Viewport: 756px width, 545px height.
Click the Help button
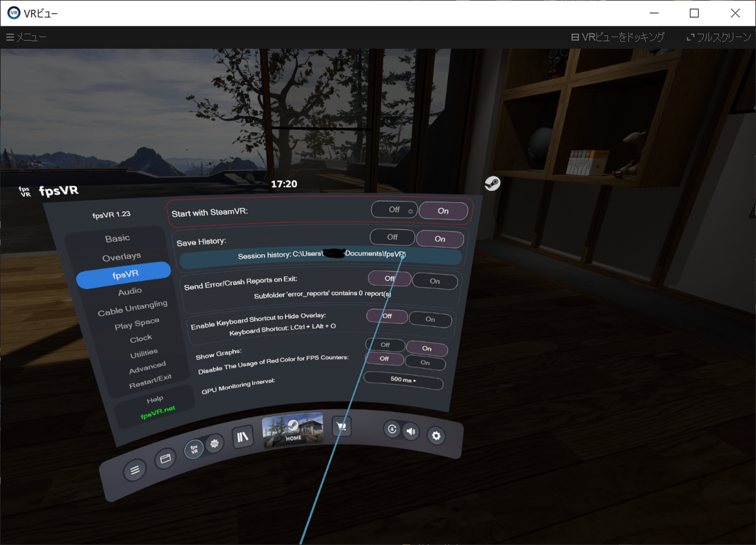155,399
